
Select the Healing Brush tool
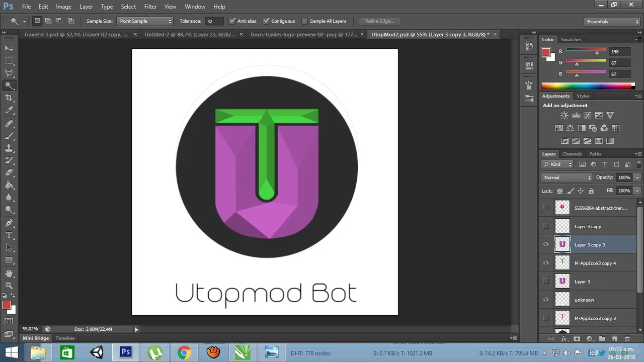pyautogui.click(x=9, y=124)
